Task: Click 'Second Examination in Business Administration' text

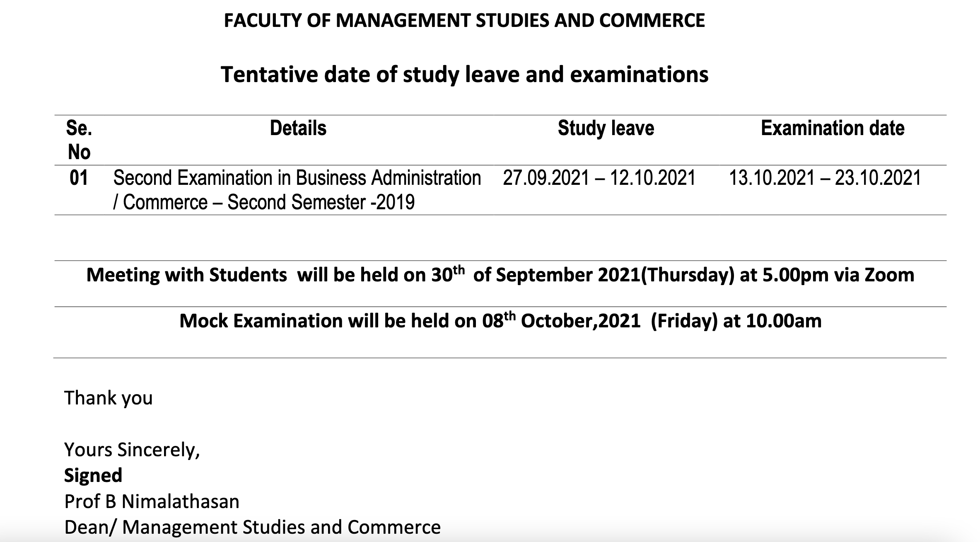Action: [297, 178]
